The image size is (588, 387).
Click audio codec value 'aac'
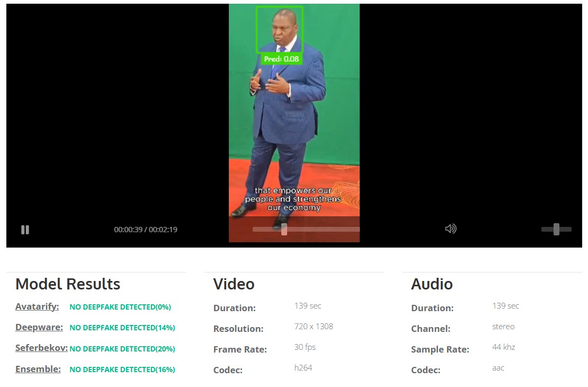pos(498,368)
